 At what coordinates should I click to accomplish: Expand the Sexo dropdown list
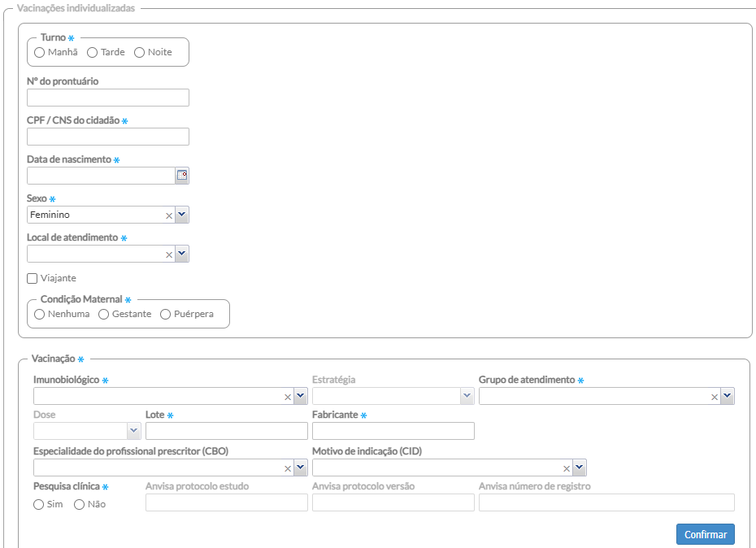point(182,215)
